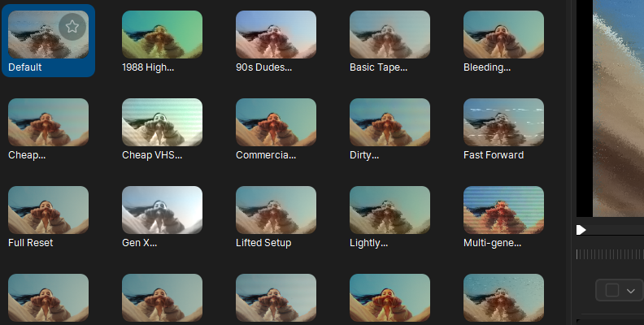The width and height of the screenshot is (644, 325).
Task: Choose the 1988 High... preset thumbnail
Action: click(163, 34)
